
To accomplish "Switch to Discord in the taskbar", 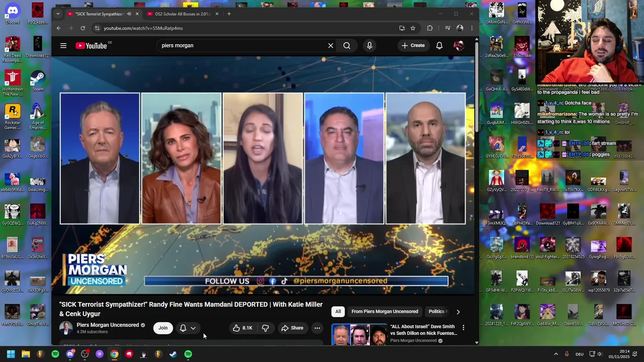I will pos(70,354).
